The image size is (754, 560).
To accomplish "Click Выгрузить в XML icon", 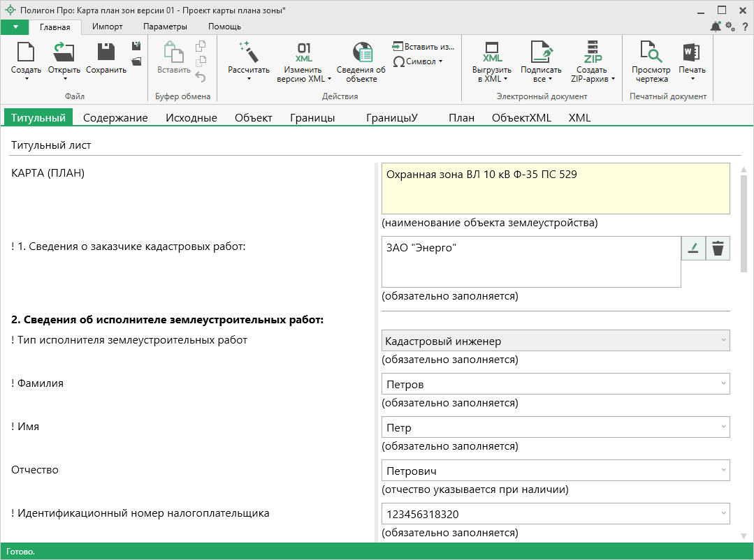I will (x=492, y=53).
